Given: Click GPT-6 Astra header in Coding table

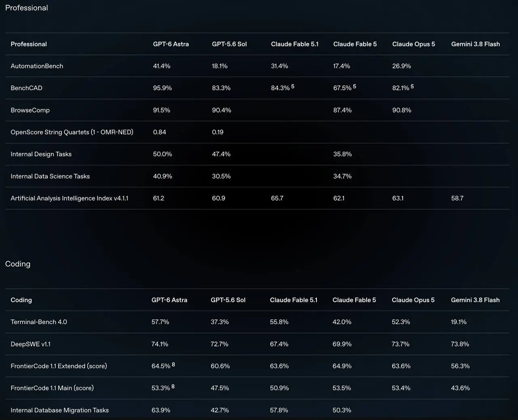Looking at the screenshot, I should coord(169,300).
